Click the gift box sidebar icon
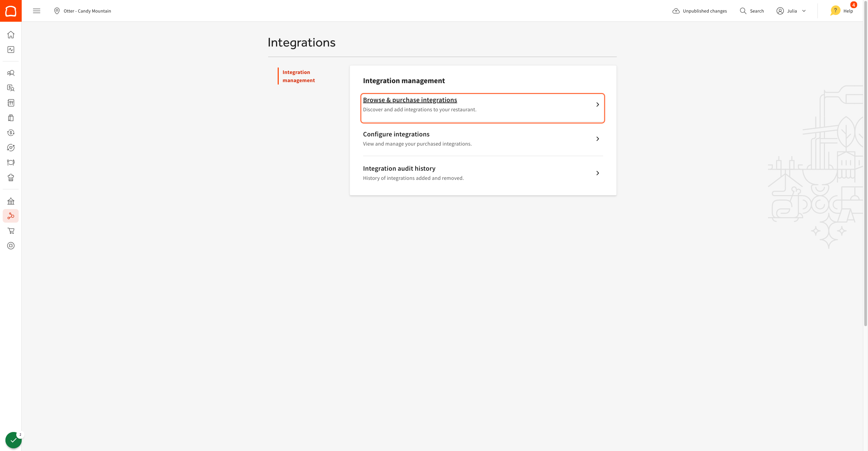868x451 pixels. (11, 118)
